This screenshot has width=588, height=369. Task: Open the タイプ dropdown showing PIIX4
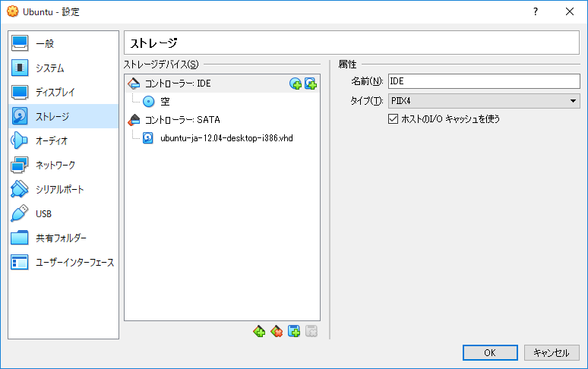(484, 101)
